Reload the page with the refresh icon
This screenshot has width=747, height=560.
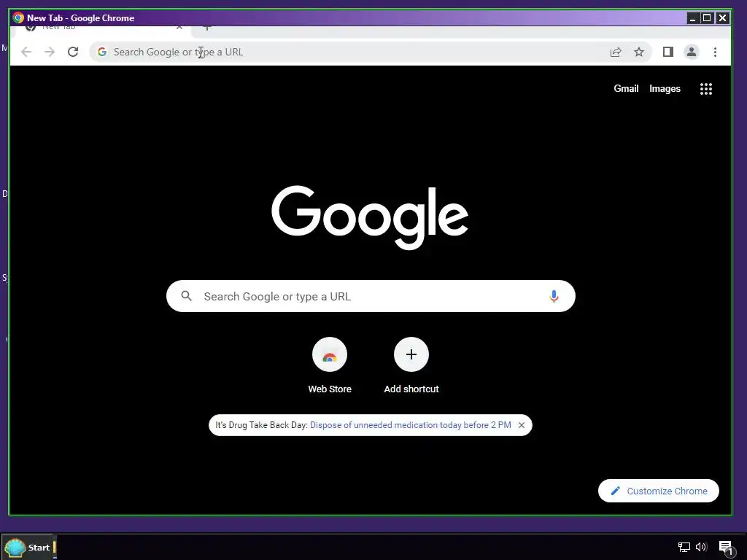(73, 52)
